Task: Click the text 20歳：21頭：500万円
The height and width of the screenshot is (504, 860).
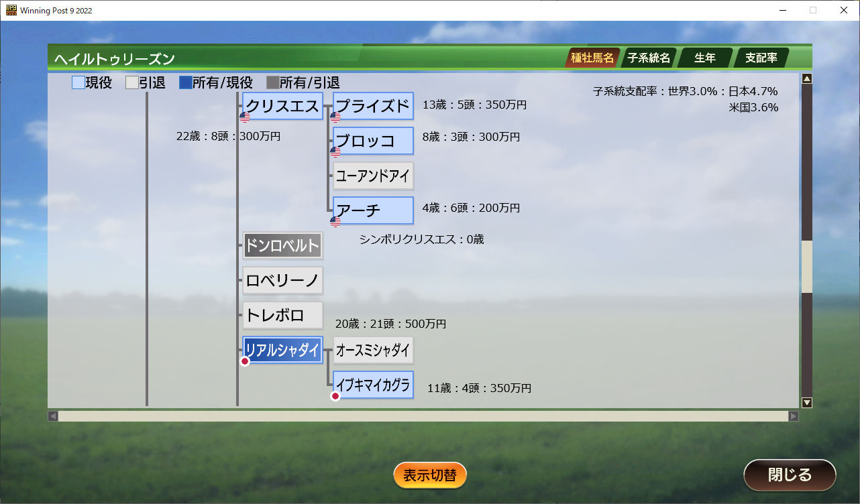Action: point(391,324)
